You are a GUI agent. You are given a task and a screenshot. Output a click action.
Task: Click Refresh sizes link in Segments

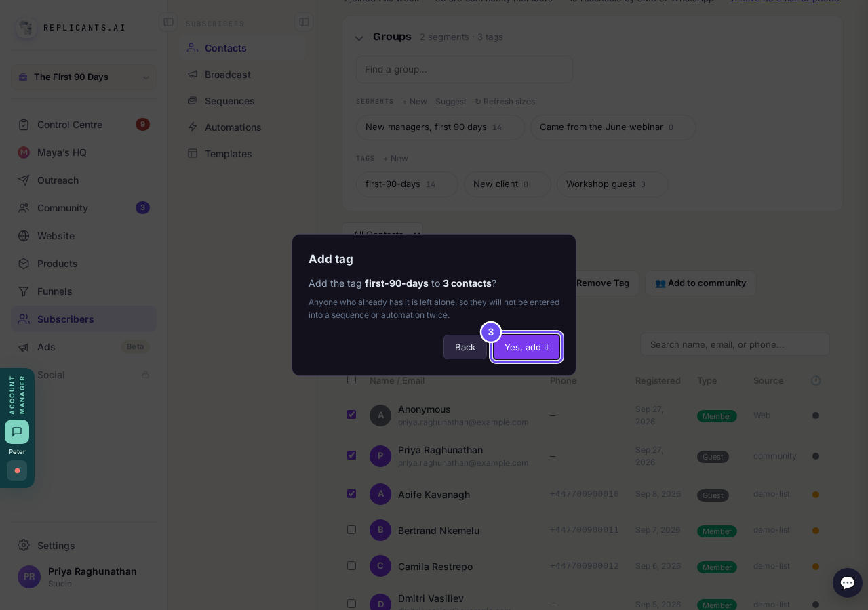tap(505, 102)
